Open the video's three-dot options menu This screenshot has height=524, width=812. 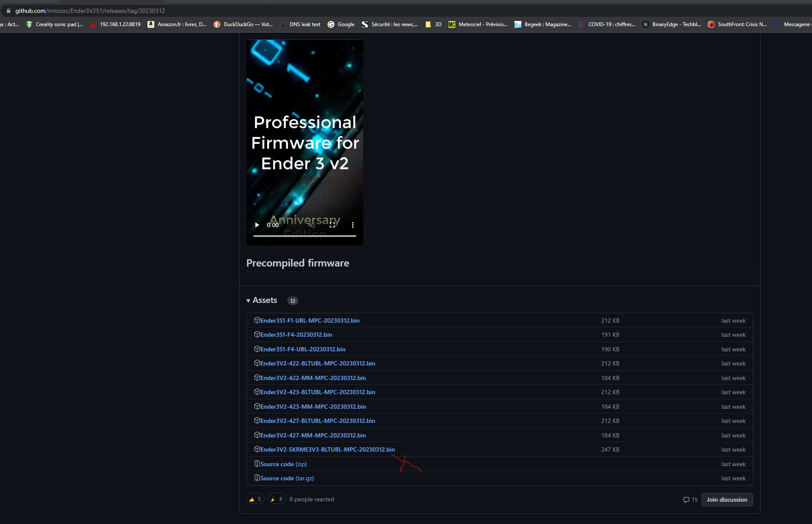point(353,225)
